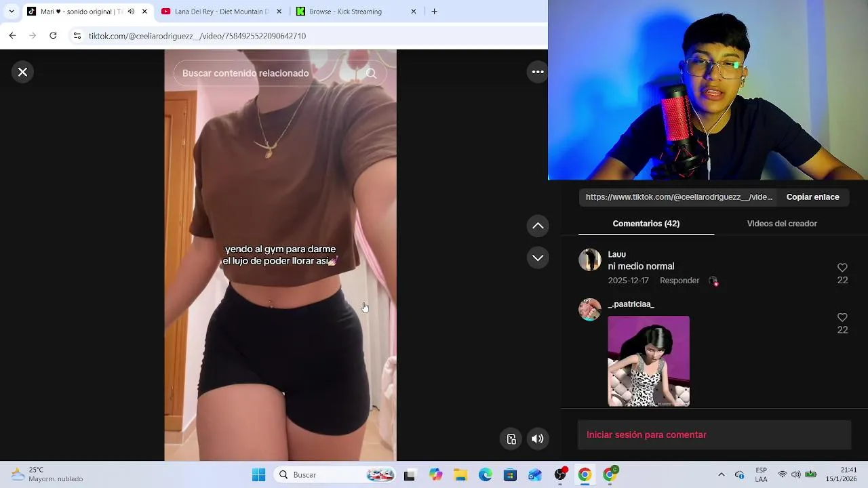The height and width of the screenshot is (488, 868).
Task: Close the Kick Streaming tab
Action: 414,12
